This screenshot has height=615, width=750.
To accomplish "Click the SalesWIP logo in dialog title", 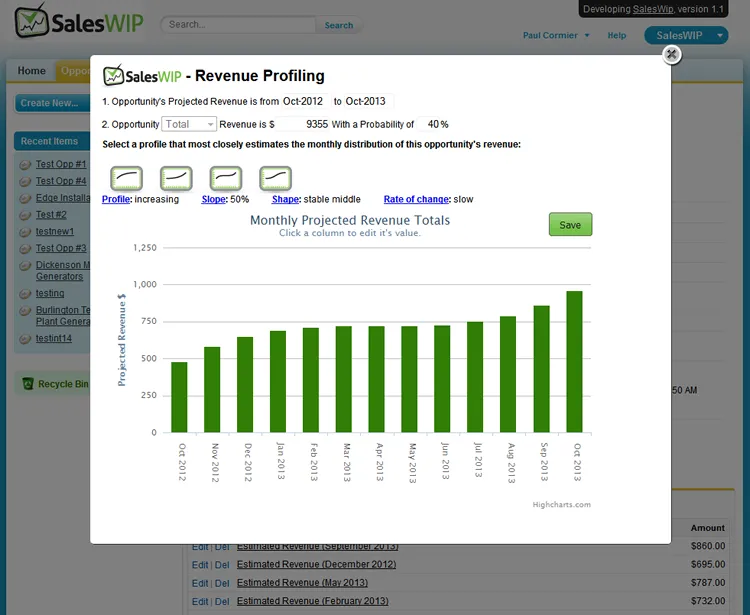I will (x=142, y=76).
